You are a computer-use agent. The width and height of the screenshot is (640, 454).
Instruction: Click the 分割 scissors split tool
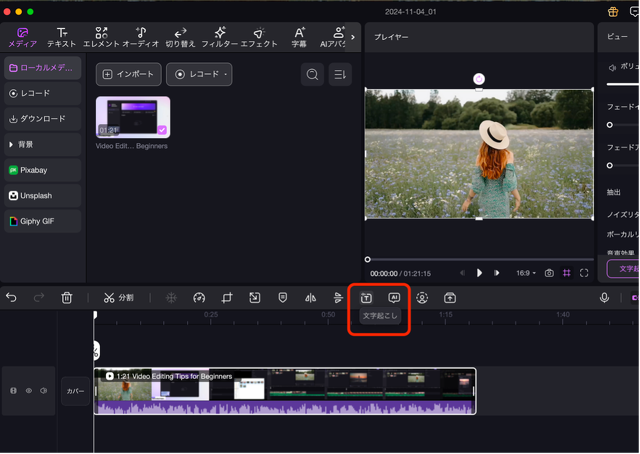click(117, 298)
